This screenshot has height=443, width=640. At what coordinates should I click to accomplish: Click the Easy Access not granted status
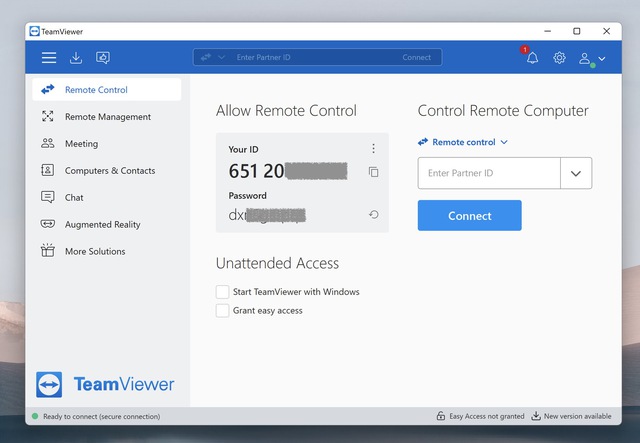click(487, 416)
